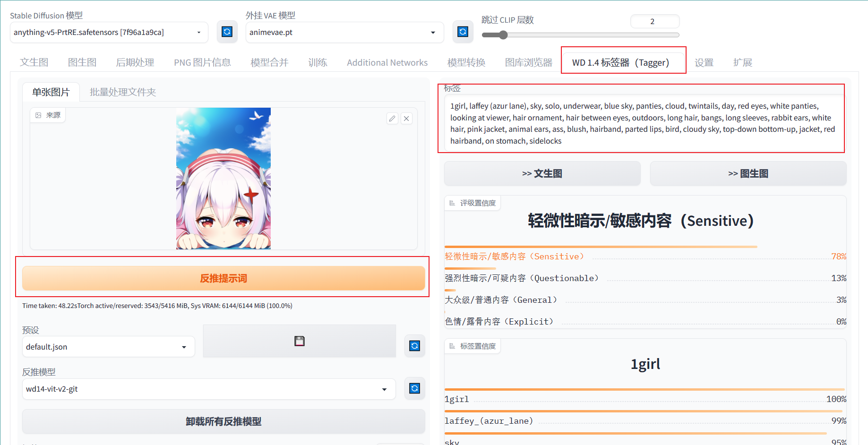Send tags with the >> 文生图 button
The height and width of the screenshot is (445, 868).
point(542,173)
